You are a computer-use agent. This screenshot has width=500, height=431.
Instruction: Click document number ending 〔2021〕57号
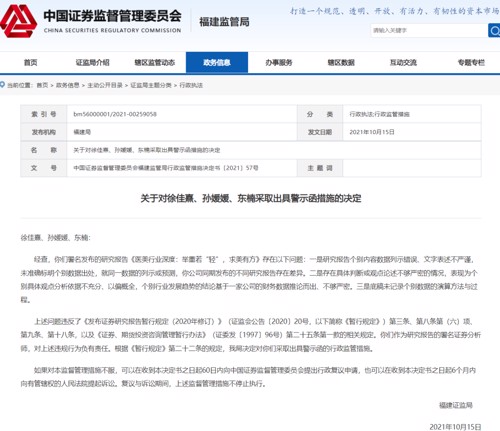coord(166,168)
